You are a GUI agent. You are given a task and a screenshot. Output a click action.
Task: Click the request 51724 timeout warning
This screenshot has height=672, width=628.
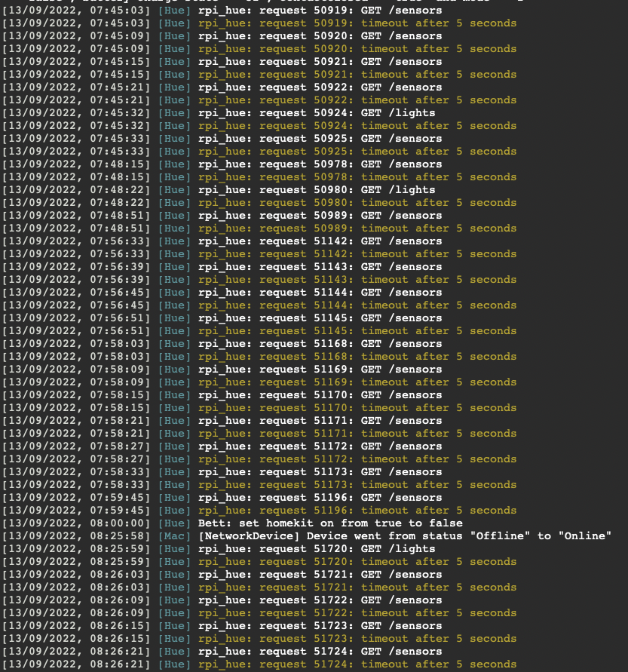click(357, 664)
